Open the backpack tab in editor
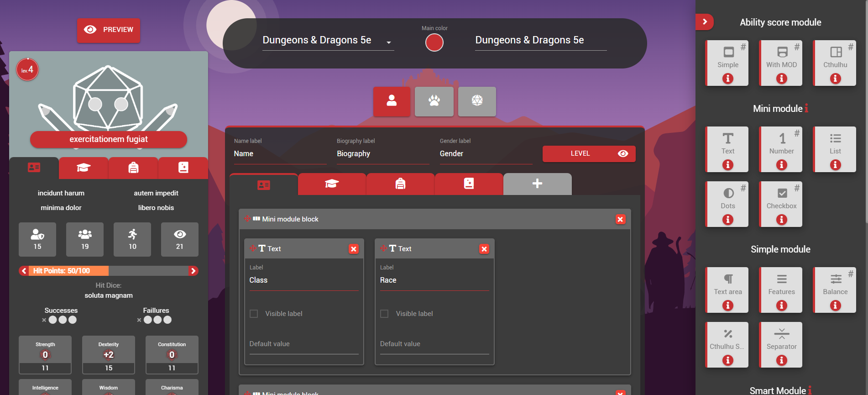 (x=400, y=184)
